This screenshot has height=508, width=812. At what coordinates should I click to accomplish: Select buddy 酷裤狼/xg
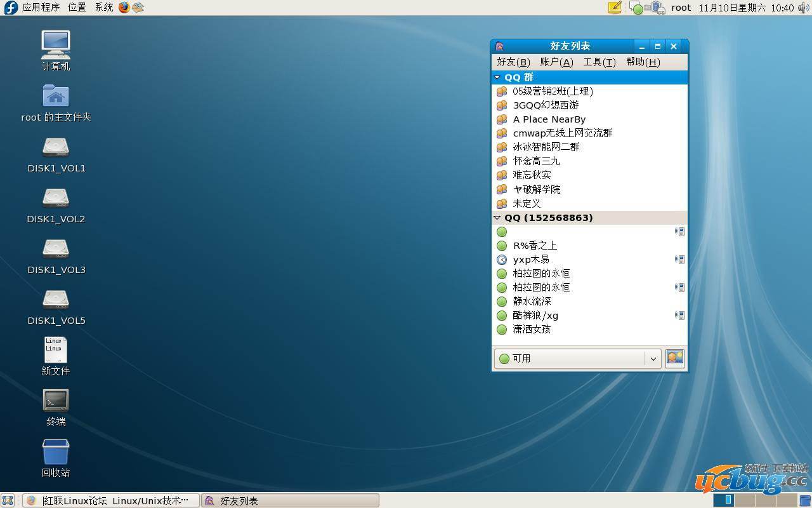[589, 316]
